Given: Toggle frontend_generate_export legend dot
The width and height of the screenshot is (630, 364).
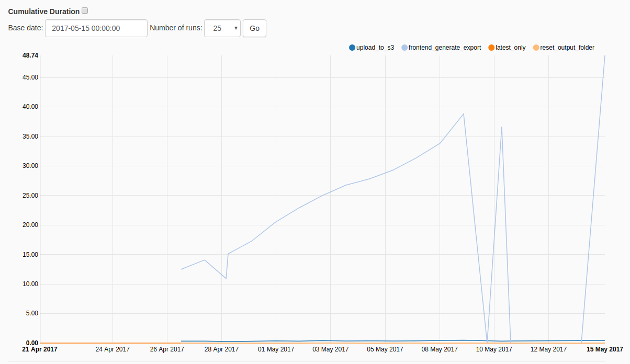Looking at the screenshot, I should (404, 48).
